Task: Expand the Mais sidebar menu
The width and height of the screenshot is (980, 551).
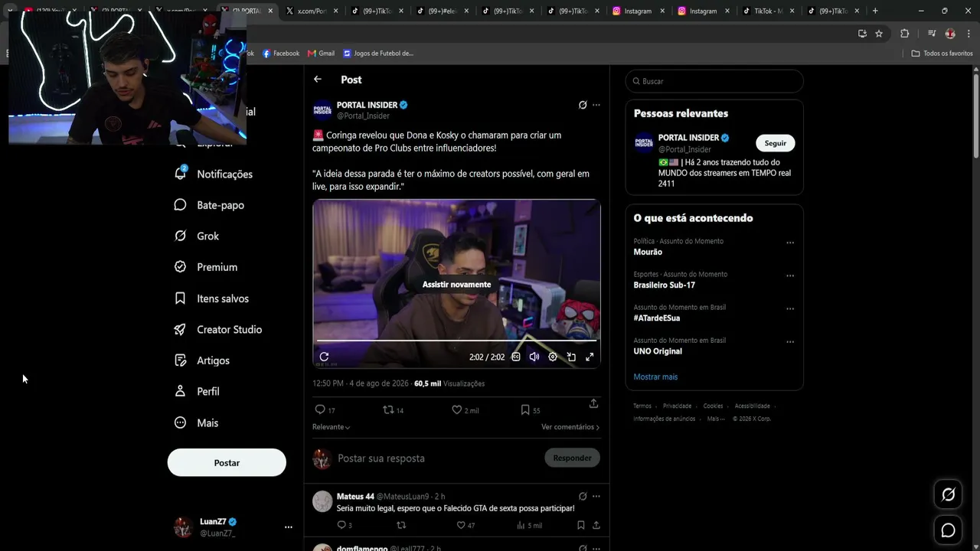Action: [x=196, y=422]
